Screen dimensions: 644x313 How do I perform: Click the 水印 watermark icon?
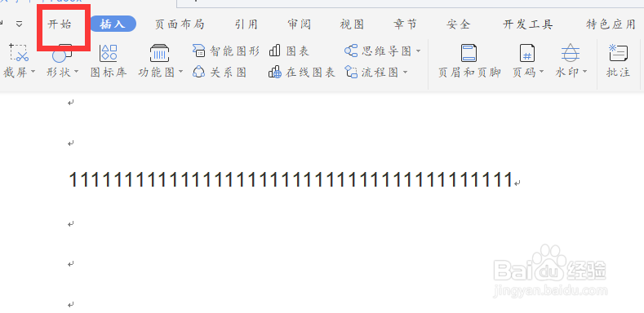(x=570, y=53)
